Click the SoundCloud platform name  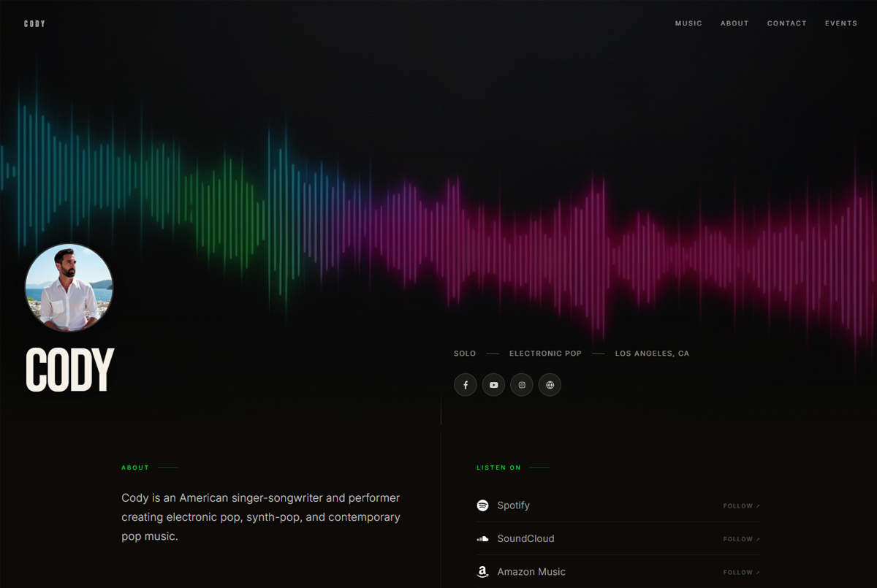[x=526, y=539]
